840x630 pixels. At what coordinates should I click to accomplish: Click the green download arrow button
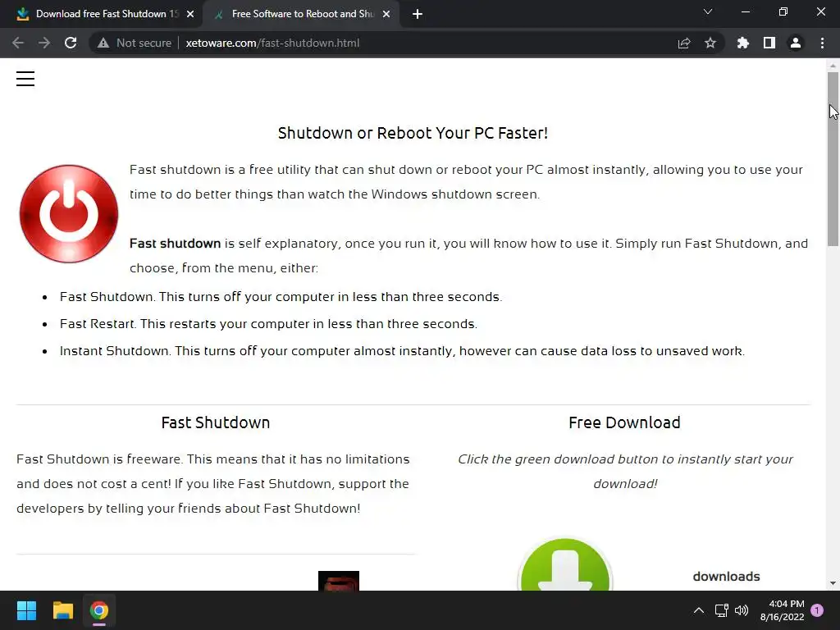(565, 565)
